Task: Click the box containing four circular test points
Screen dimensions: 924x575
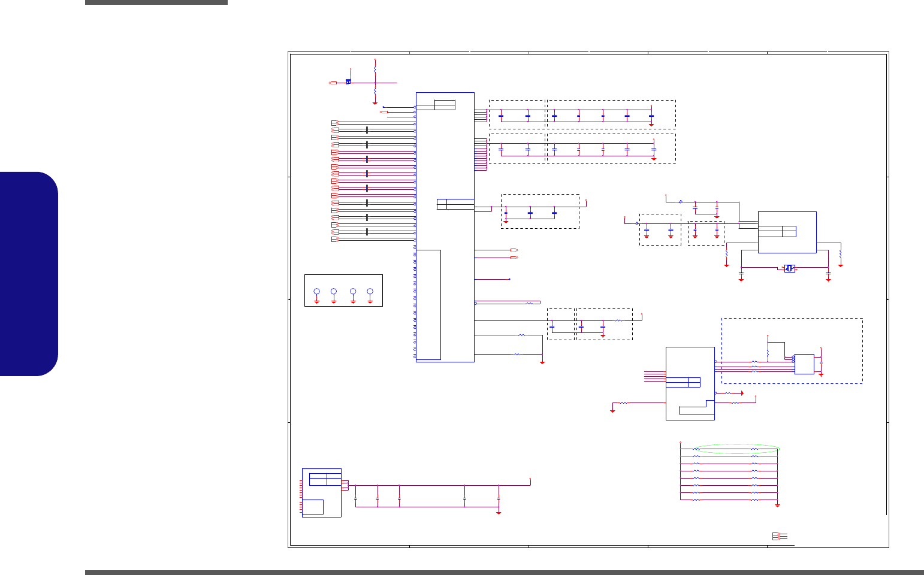Action: [343, 290]
